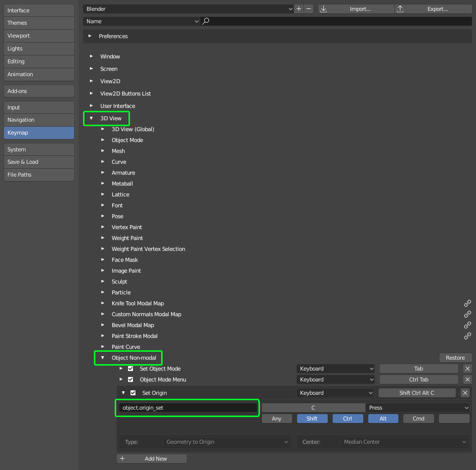Open the Type dropdown showing Geometry to Origin
476x470 pixels.
point(226,442)
